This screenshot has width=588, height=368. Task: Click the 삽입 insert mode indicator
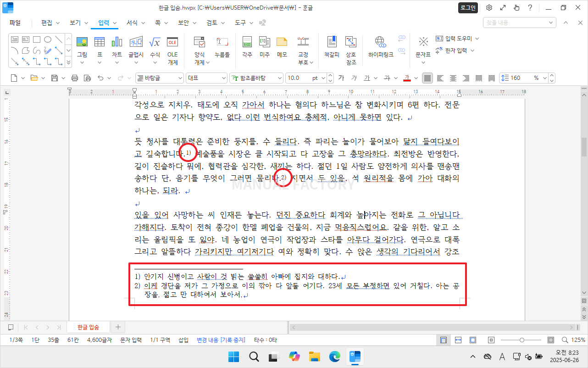coord(183,340)
